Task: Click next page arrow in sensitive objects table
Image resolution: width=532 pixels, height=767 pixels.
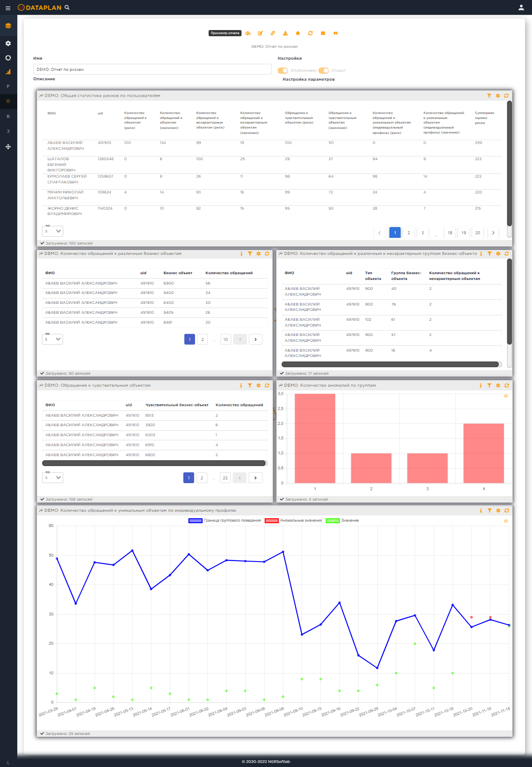Action: (x=256, y=478)
